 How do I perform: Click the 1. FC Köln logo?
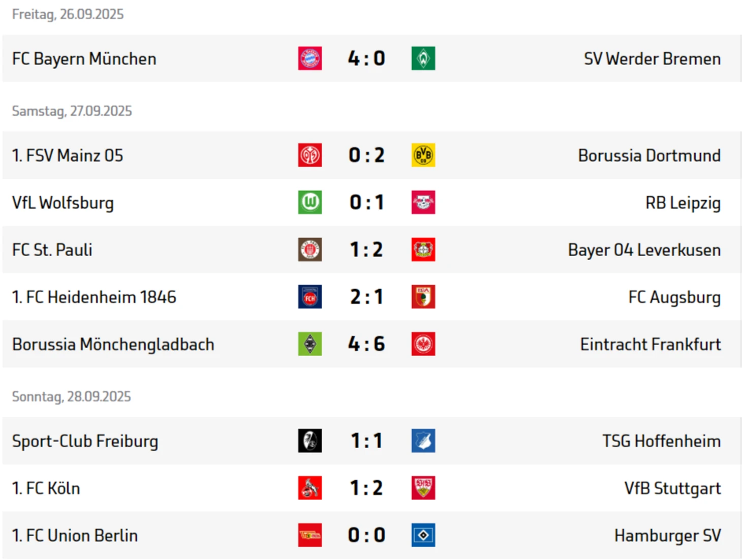pos(310,488)
